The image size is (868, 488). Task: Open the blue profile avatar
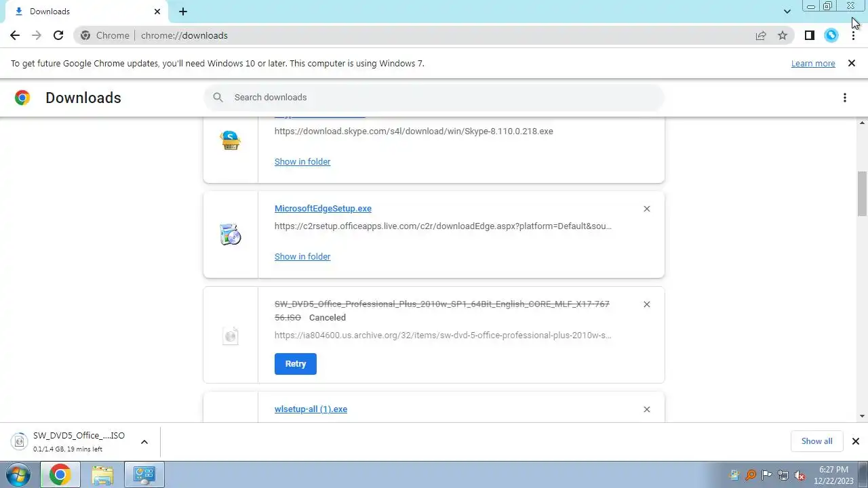tap(831, 35)
